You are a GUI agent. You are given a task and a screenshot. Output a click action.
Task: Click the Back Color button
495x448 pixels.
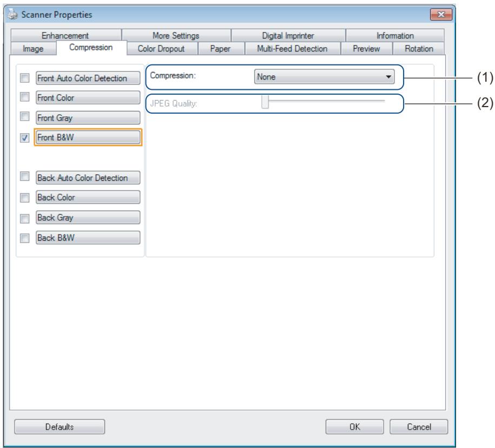(x=88, y=197)
